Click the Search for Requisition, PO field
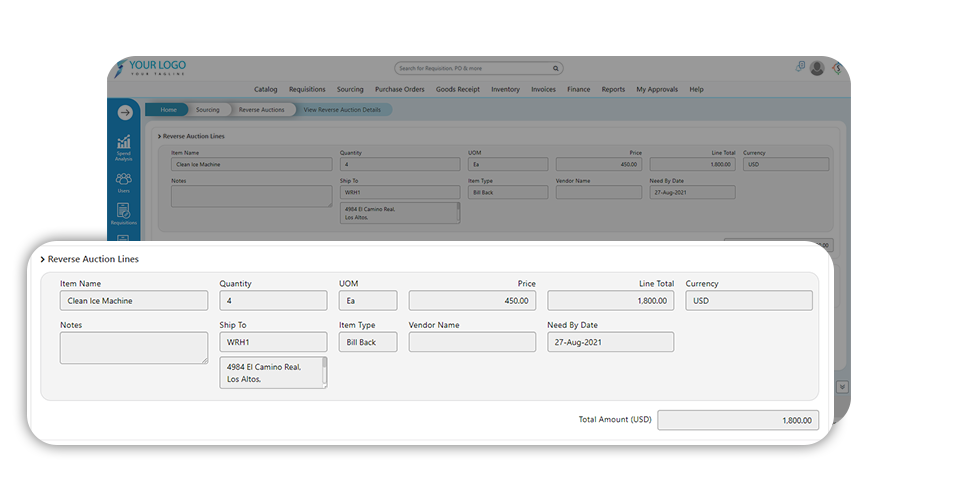This screenshot has height=497, width=966. point(475,68)
